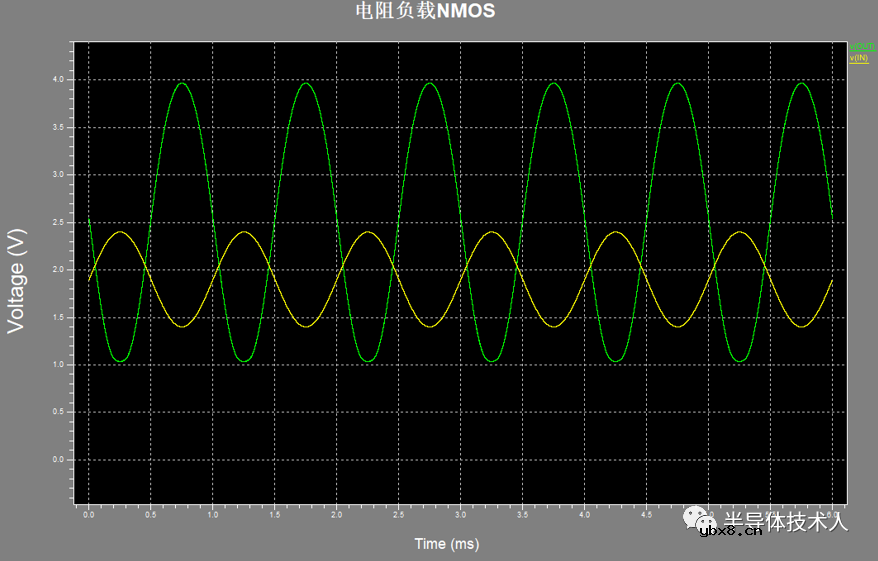Click the 1.0 tick on time axis
878x561 pixels.
pyautogui.click(x=213, y=516)
